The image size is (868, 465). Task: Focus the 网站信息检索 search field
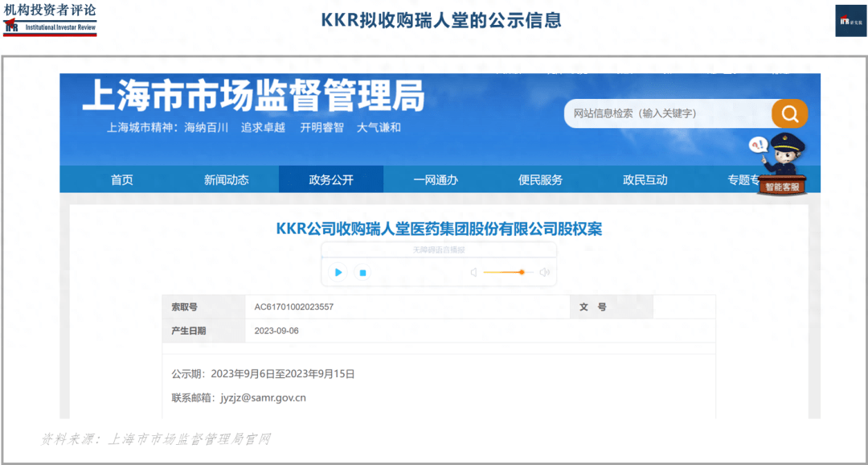click(667, 113)
